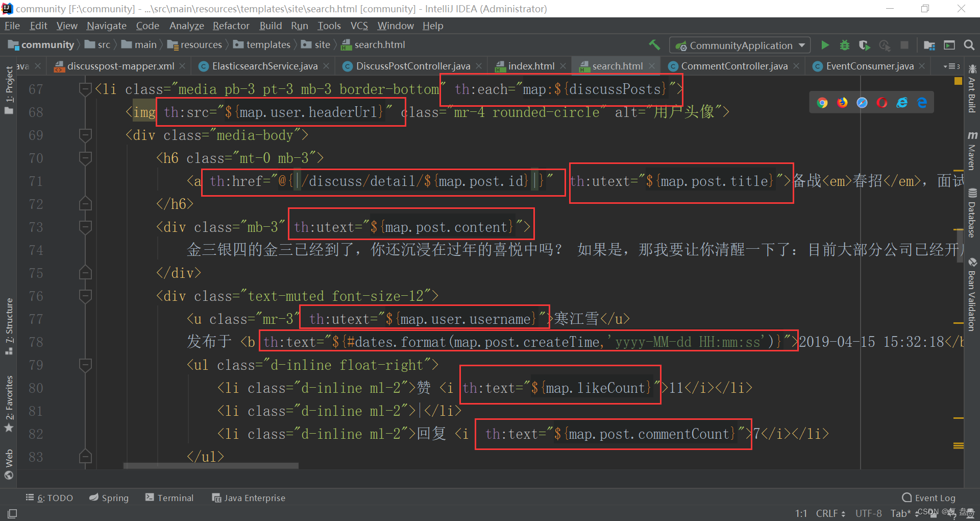Open the VCS menu

tap(359, 26)
